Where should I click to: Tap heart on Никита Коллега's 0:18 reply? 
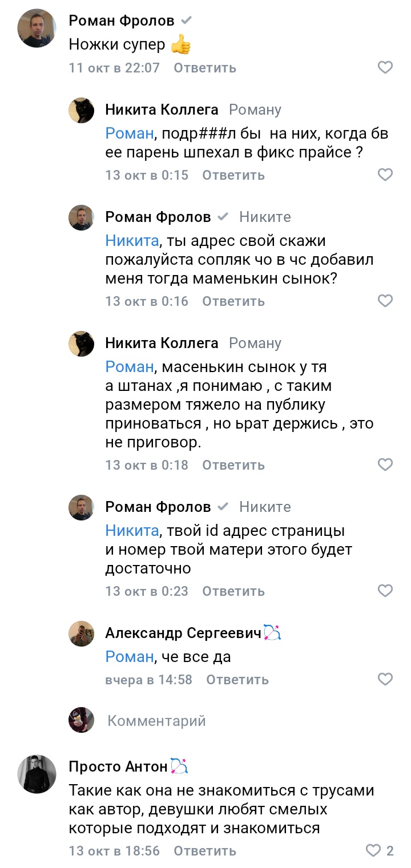click(x=385, y=465)
